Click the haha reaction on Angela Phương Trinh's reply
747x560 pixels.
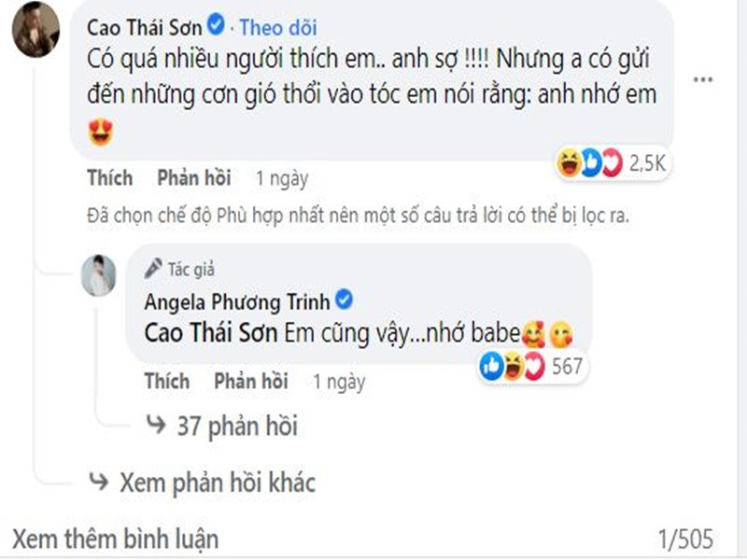point(513,366)
